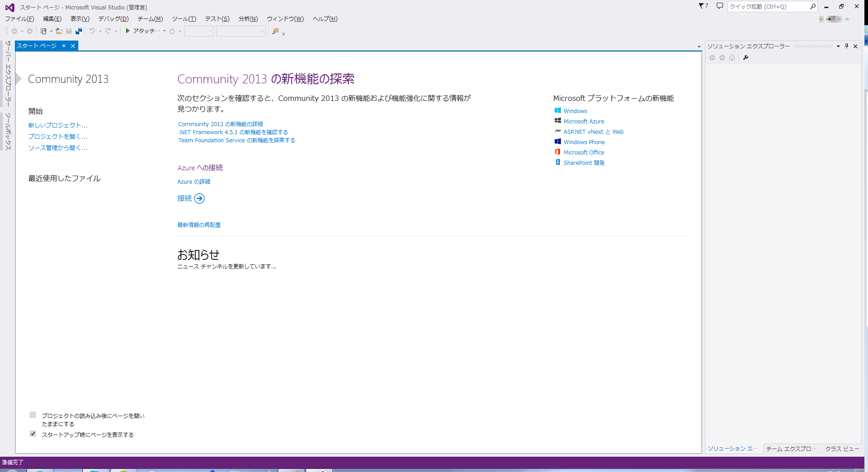Click the Open File folder toolbar icon
Image resolution: width=868 pixels, height=472 pixels.
coord(59,31)
